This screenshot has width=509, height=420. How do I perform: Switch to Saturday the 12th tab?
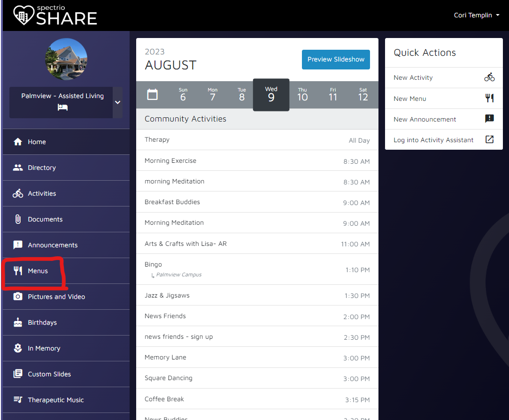pyautogui.click(x=362, y=94)
